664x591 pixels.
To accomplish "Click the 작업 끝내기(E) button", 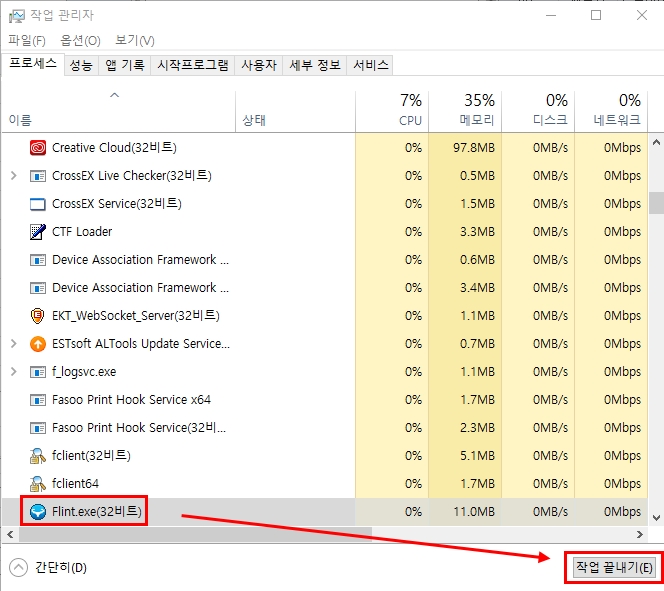I will coord(614,568).
